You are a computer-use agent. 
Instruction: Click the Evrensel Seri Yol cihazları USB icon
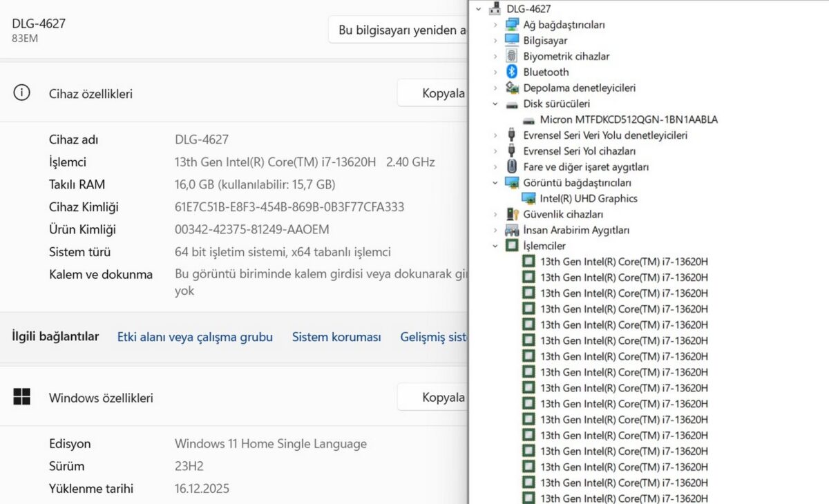point(512,151)
